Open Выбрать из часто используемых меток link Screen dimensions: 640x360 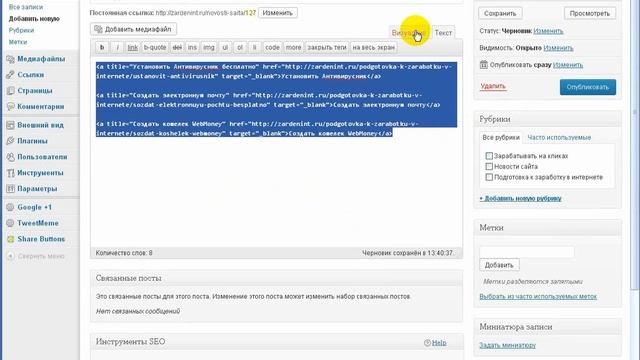coord(538,296)
